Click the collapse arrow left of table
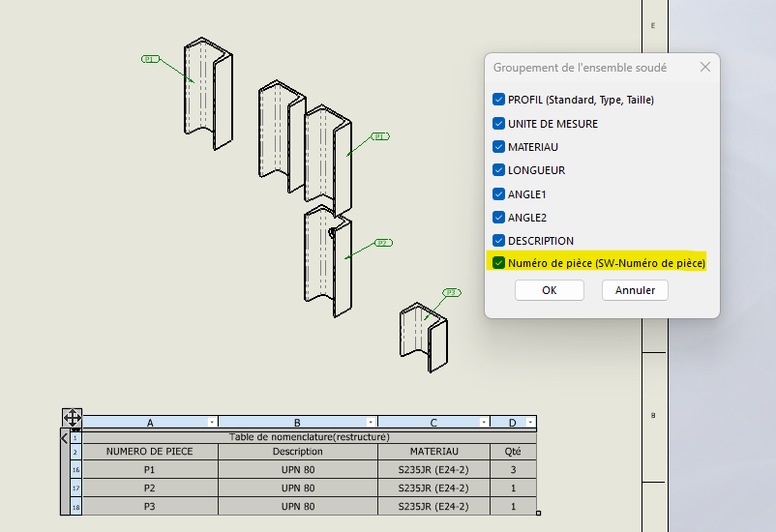Viewport: 776px width, 532px height. point(64,438)
